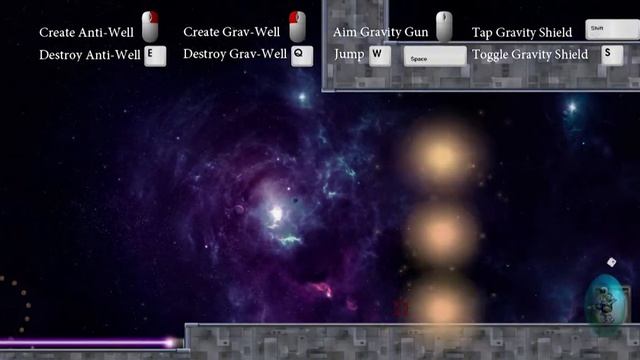Click the 'Jump' label
640x360 pixels.
click(x=349, y=54)
